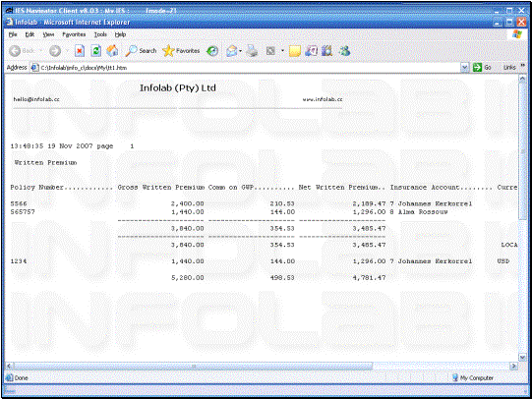
Task: Expand the Links toolbar chevron
Action: coord(523,66)
